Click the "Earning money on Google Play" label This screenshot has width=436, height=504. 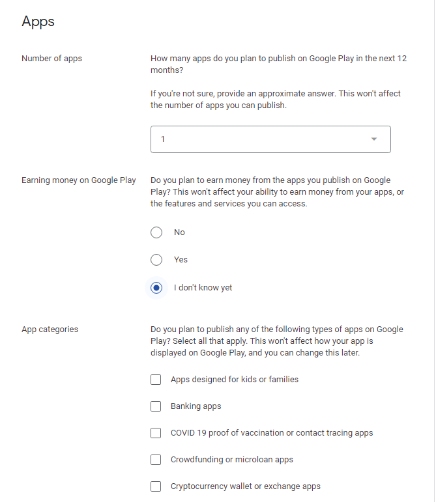78,180
